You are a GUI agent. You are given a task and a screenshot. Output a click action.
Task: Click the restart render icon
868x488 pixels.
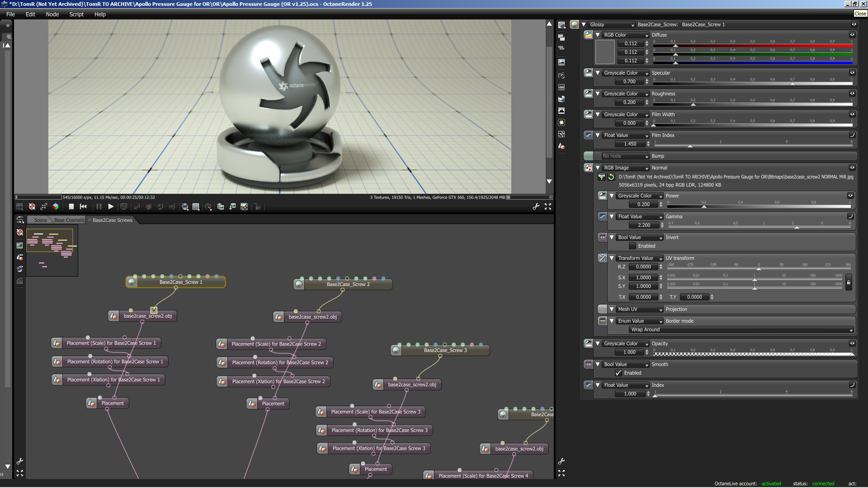point(83,207)
